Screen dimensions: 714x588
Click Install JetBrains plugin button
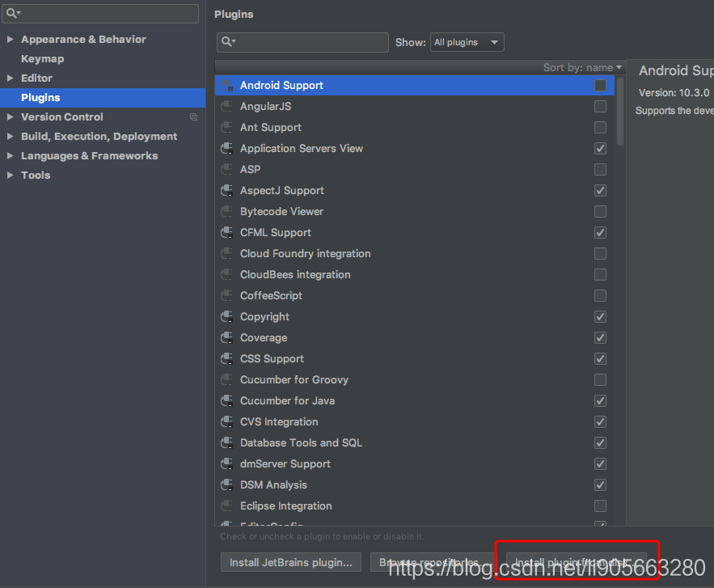pyautogui.click(x=291, y=562)
